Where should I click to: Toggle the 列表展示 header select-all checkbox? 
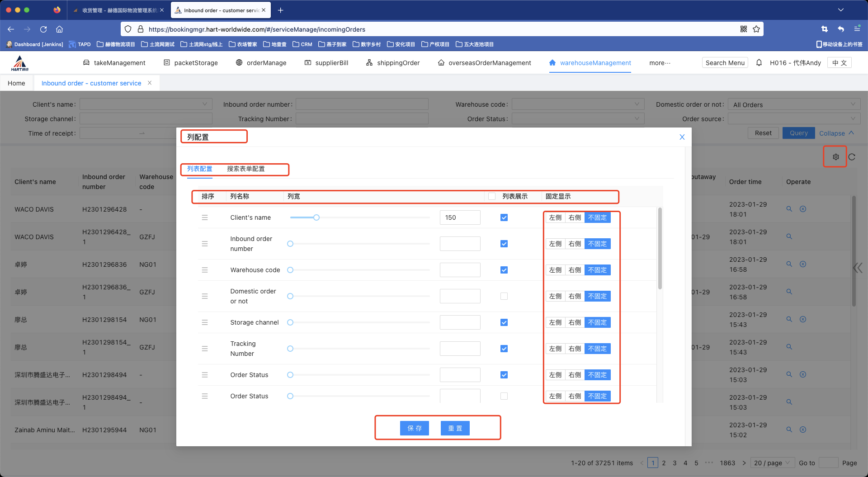(492, 196)
